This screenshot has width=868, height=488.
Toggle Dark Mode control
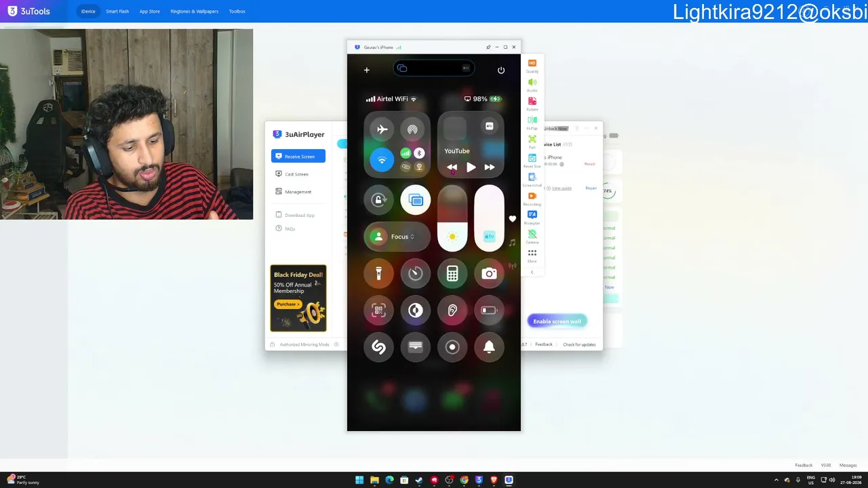[x=416, y=310]
